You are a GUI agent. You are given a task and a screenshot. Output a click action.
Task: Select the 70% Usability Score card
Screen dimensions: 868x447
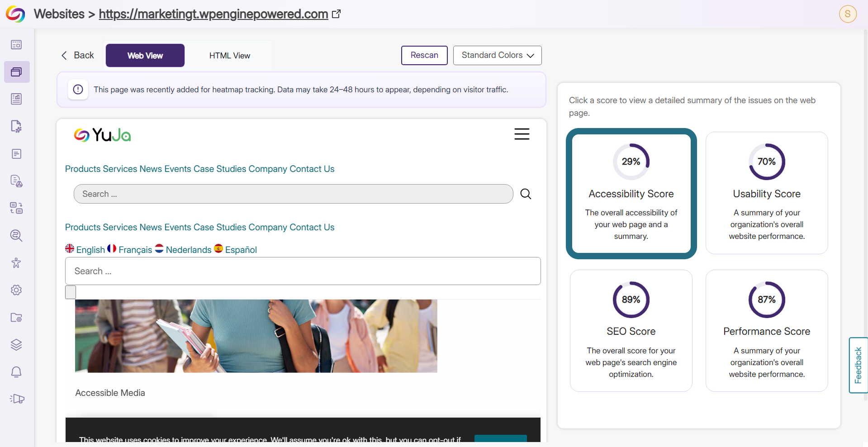tap(767, 193)
